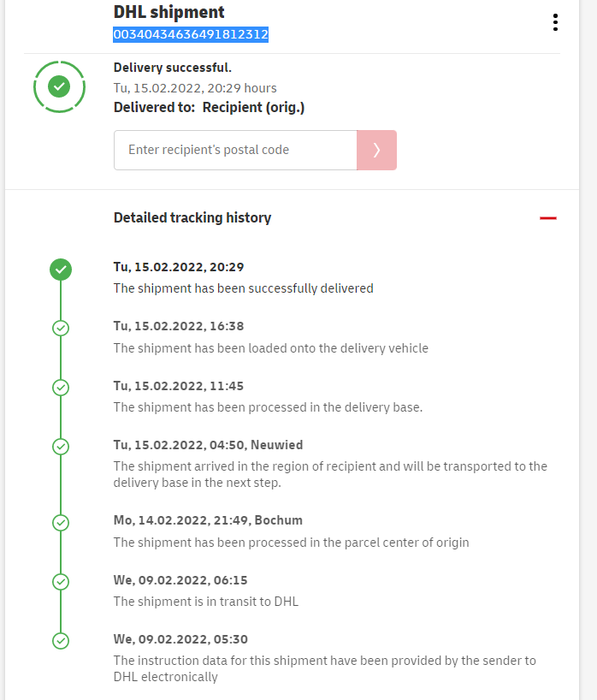Click the checkmark for the 05:30 instruction data event

click(61, 640)
